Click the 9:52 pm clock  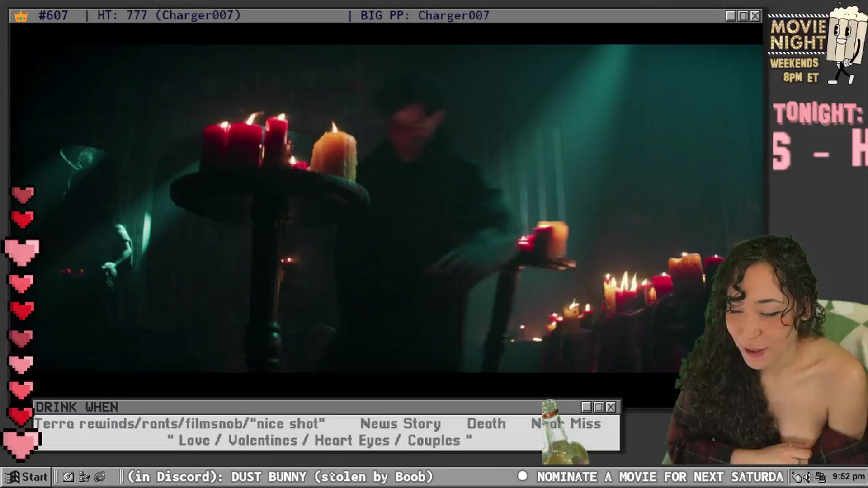tap(848, 476)
